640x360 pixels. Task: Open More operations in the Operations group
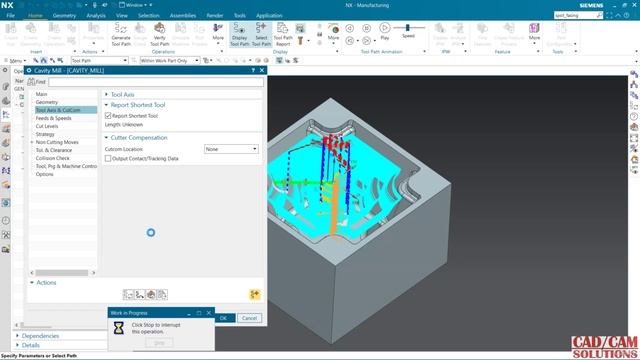click(x=218, y=33)
